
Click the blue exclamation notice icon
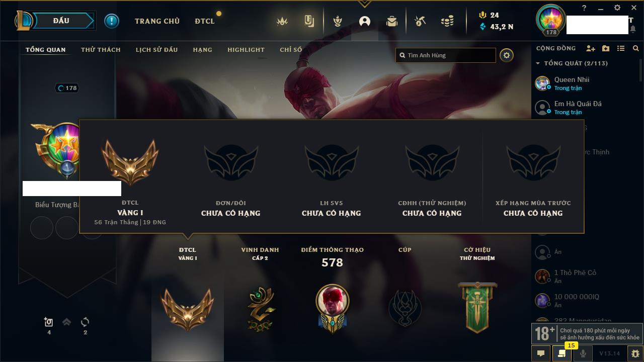pos(112,21)
